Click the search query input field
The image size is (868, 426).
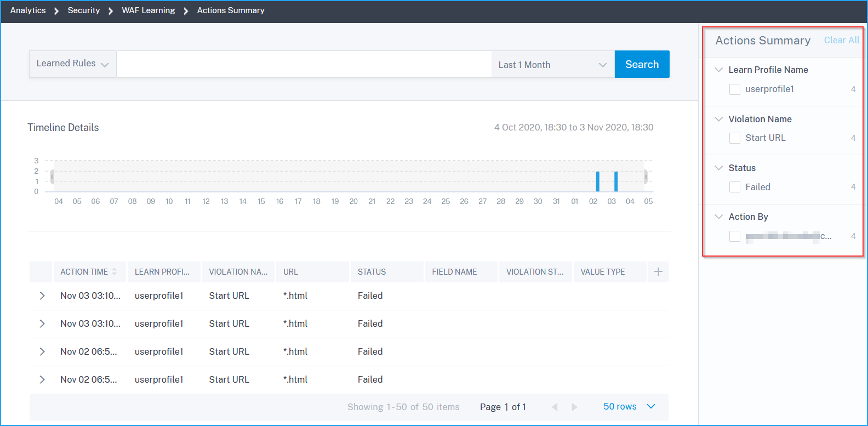pos(304,64)
